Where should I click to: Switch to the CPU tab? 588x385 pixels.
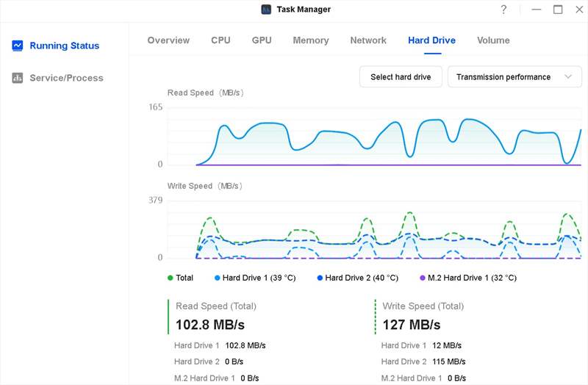220,40
